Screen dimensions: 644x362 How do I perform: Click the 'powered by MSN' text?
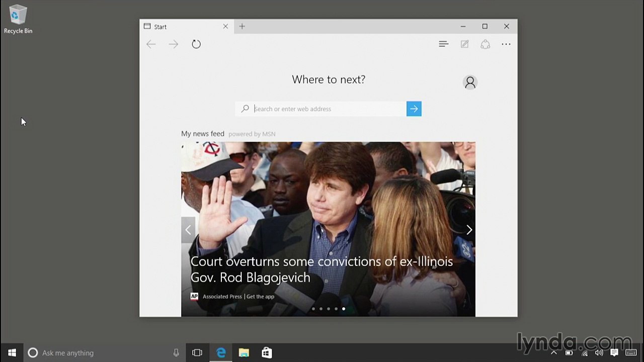(x=252, y=134)
